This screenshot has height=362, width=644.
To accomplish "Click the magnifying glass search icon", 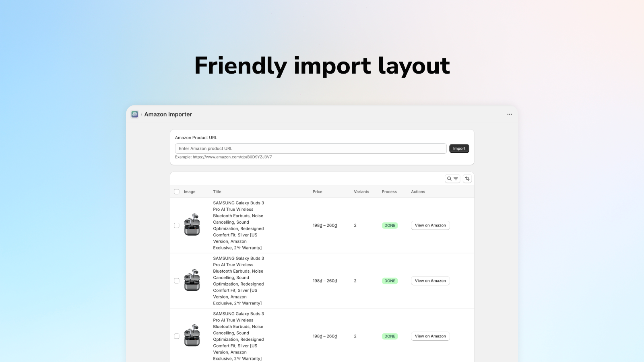I will (x=450, y=178).
